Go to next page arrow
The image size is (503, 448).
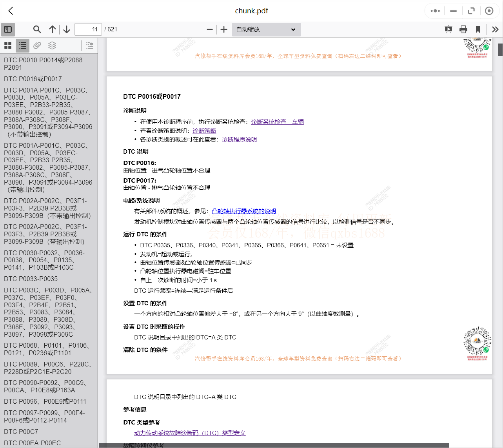[x=67, y=29]
